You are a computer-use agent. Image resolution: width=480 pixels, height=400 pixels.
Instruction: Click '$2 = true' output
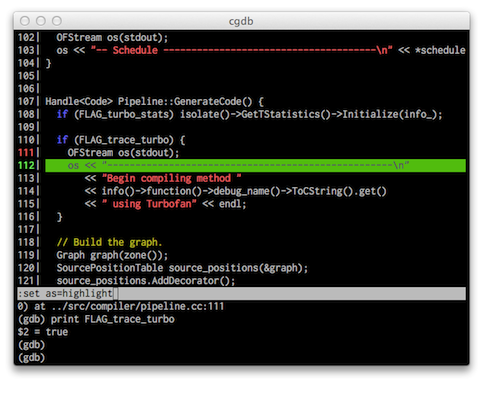click(x=43, y=332)
